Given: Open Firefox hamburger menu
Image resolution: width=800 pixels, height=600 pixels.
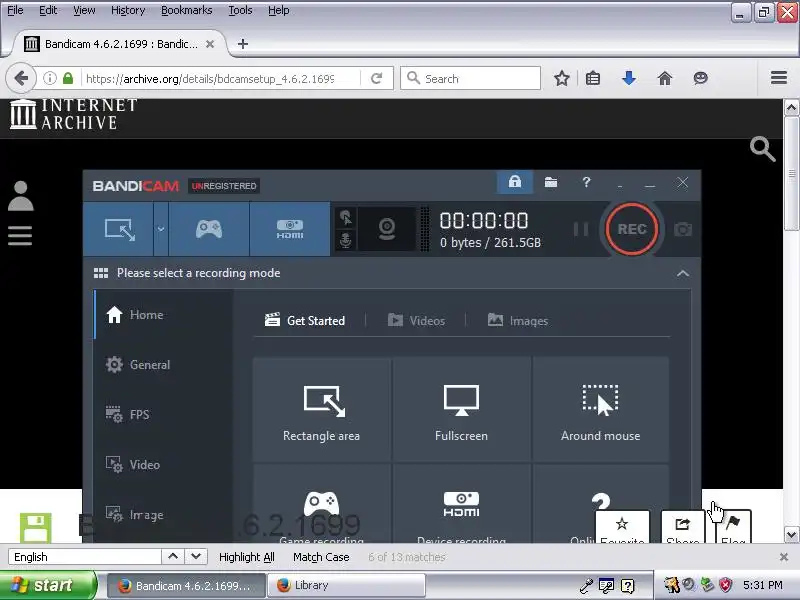Looking at the screenshot, I should pos(779,78).
